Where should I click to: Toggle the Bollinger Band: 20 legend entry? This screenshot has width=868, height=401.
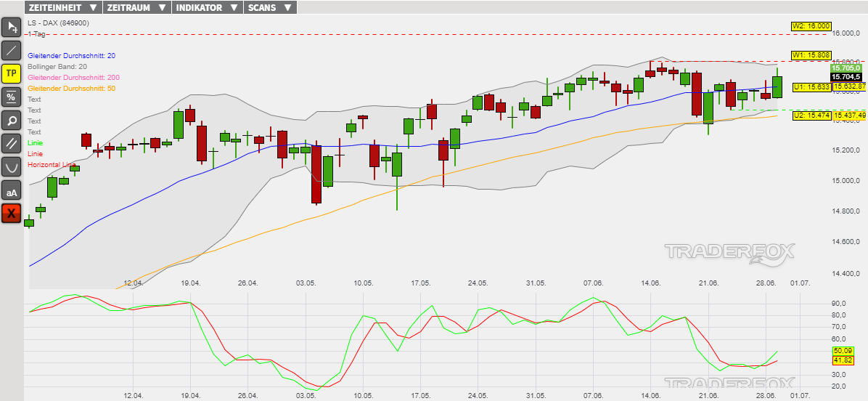(x=57, y=67)
